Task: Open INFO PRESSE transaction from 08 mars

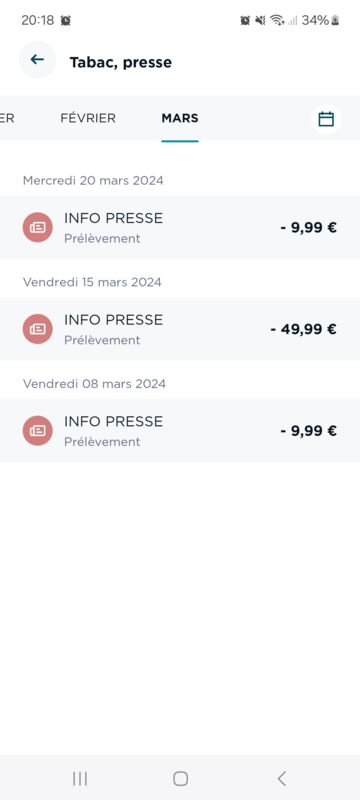Action: click(180, 431)
